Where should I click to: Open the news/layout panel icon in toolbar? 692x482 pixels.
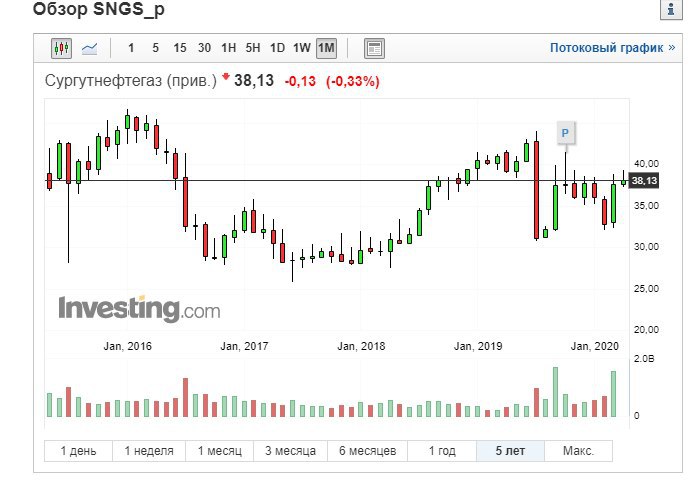374,48
